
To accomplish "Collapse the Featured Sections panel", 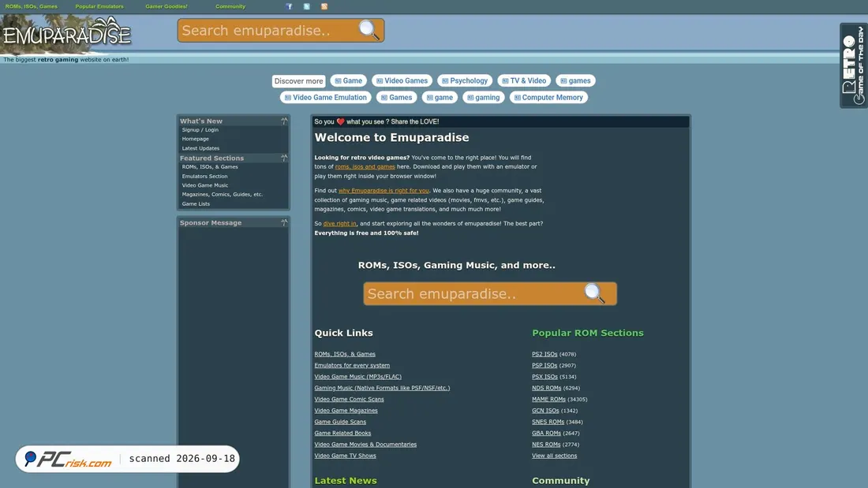I will (284, 158).
